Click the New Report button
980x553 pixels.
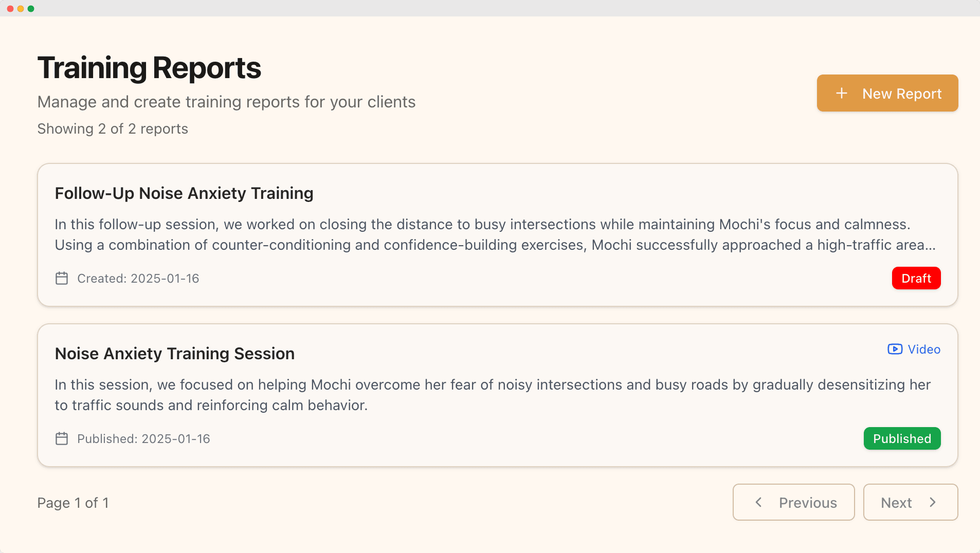[887, 93]
